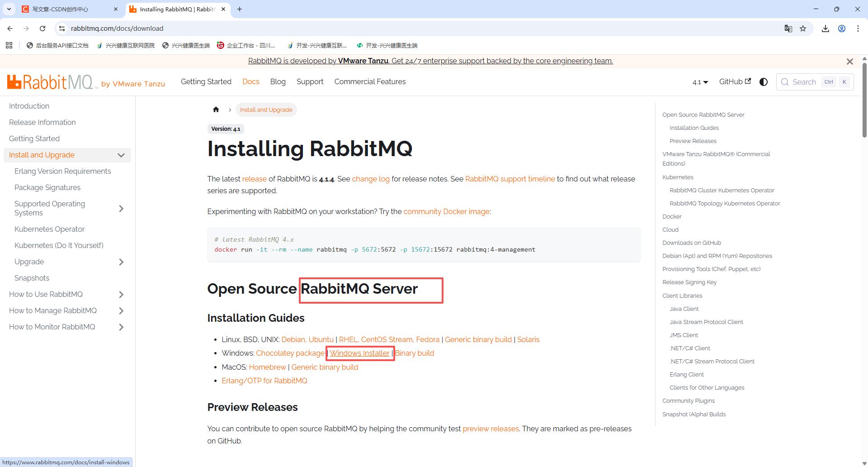Screen dimensions: 868x467
Task: Click the Solaris link
Action: (528, 339)
